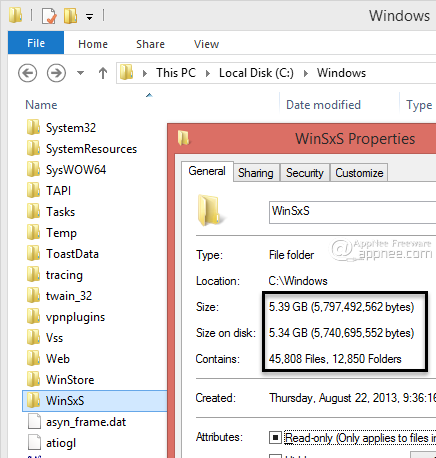This screenshot has height=458, width=436.
Task: Click the New Folder quick access icon
Action: coord(70,16)
